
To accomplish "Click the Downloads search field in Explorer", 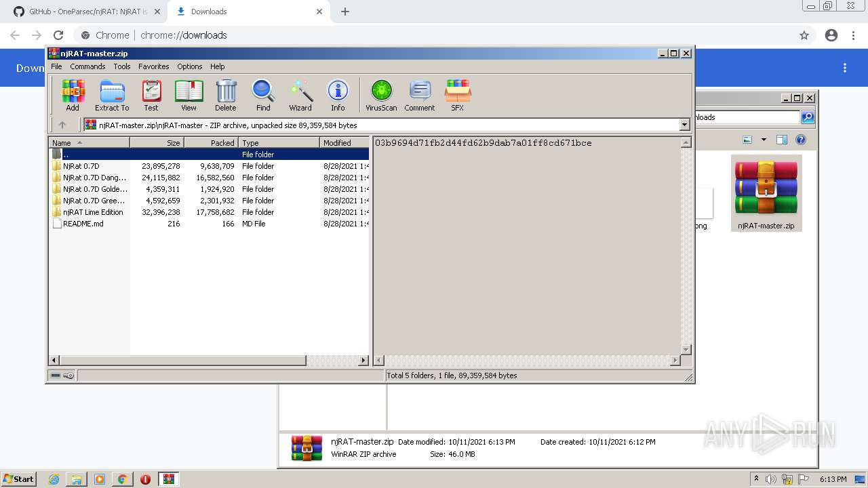I will click(x=747, y=117).
